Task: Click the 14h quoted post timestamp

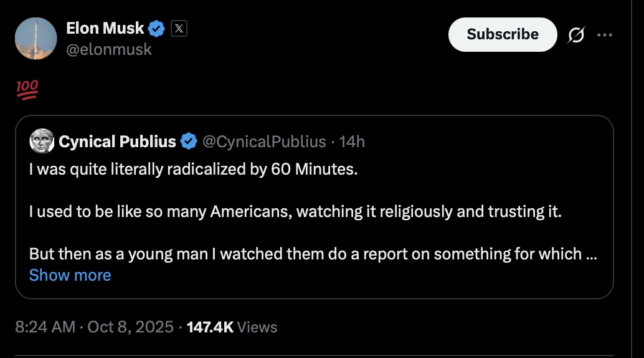Action: pyautogui.click(x=353, y=142)
